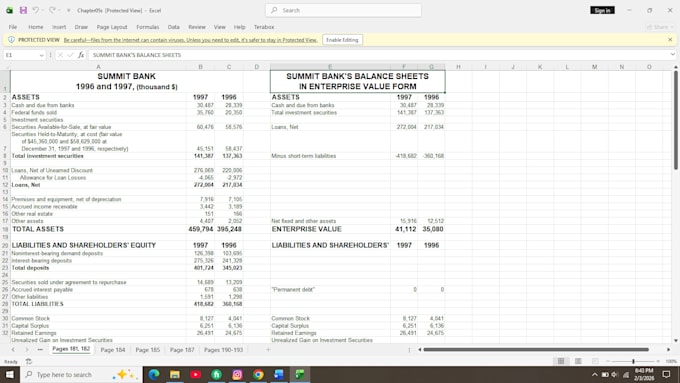
Task: Open the Draw ribbon tab
Action: 81,27
